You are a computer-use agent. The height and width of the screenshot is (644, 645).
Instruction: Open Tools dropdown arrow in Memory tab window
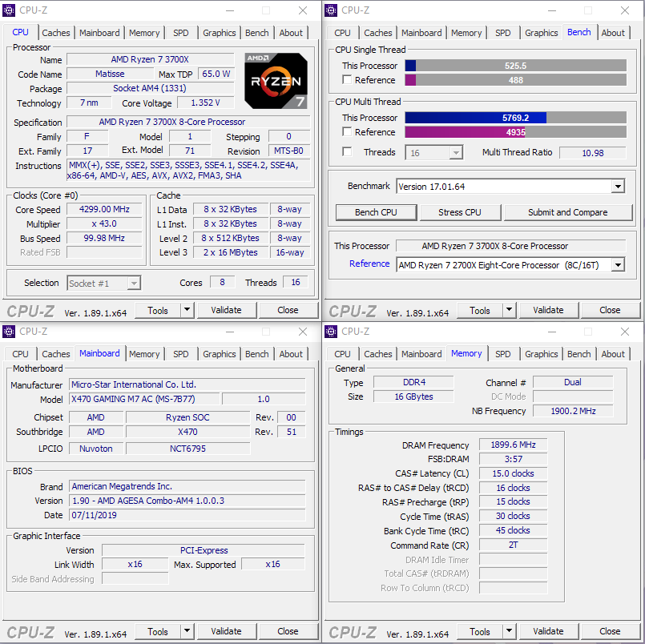coord(510,631)
